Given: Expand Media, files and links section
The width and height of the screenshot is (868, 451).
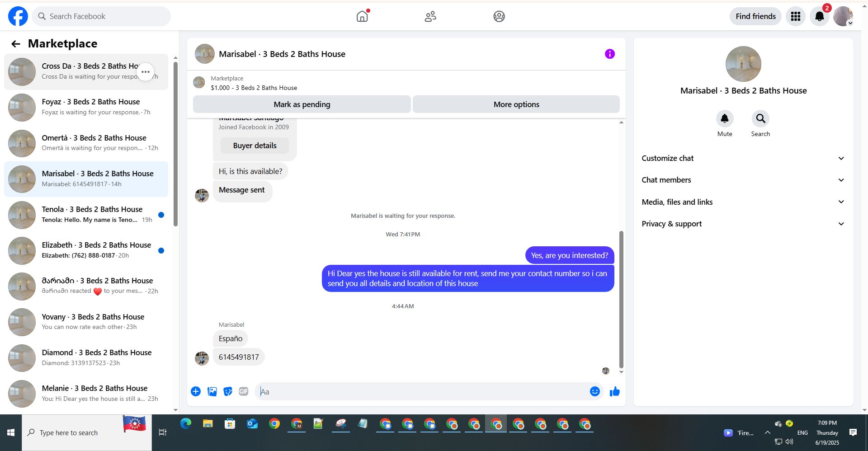Looking at the screenshot, I should pos(743,202).
